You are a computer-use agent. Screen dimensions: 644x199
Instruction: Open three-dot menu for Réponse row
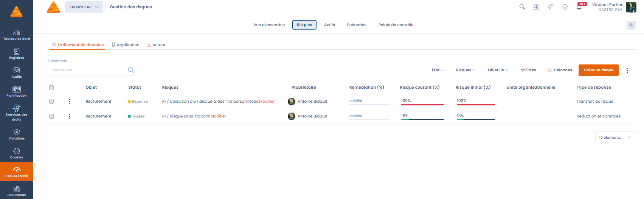click(x=69, y=101)
